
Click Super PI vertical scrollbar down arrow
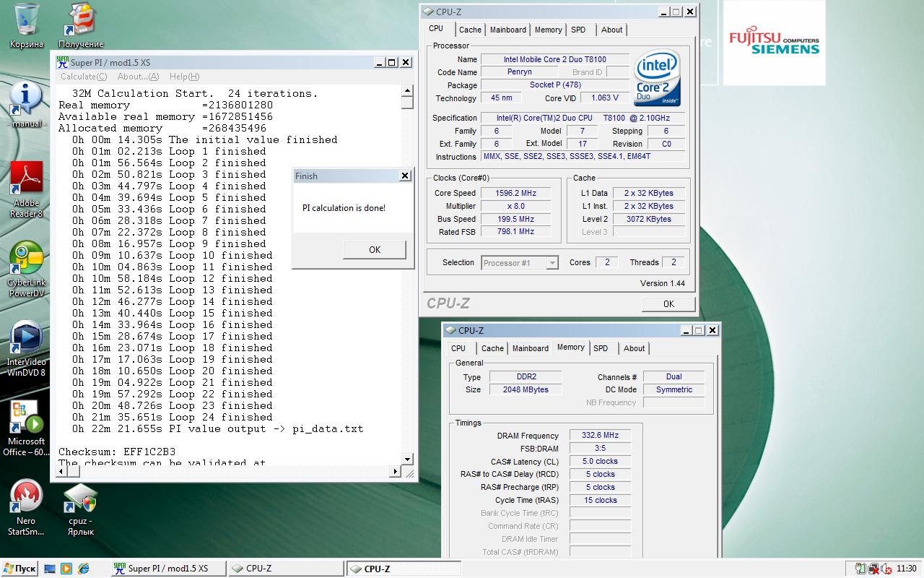(x=407, y=460)
